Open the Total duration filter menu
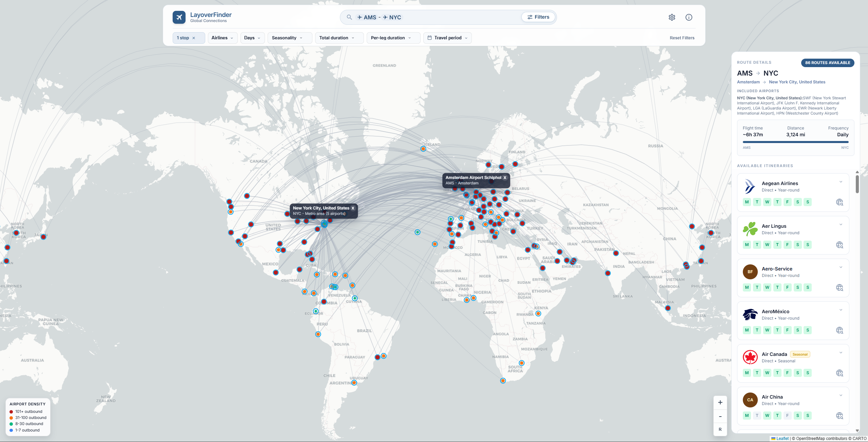The height and width of the screenshot is (442, 868). 339,38
